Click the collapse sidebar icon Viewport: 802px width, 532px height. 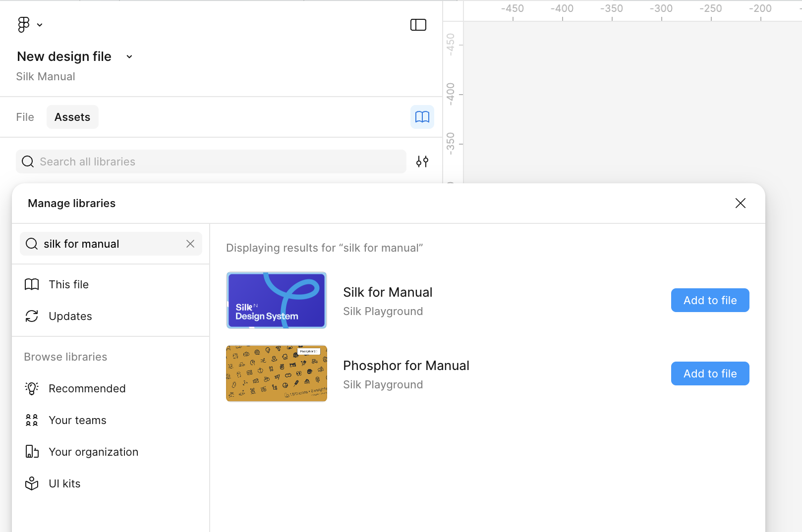tap(418, 24)
